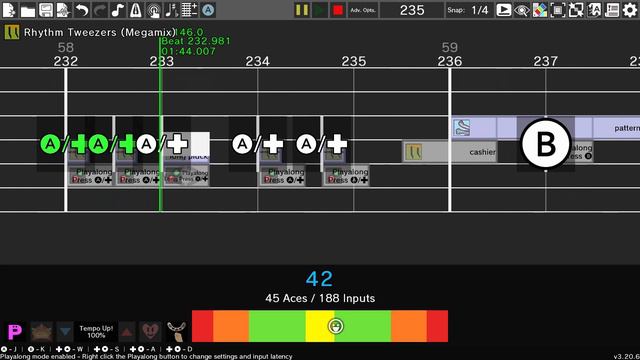
Task: Click 45 Aces / 188 Inputs text
Action: tap(320, 298)
